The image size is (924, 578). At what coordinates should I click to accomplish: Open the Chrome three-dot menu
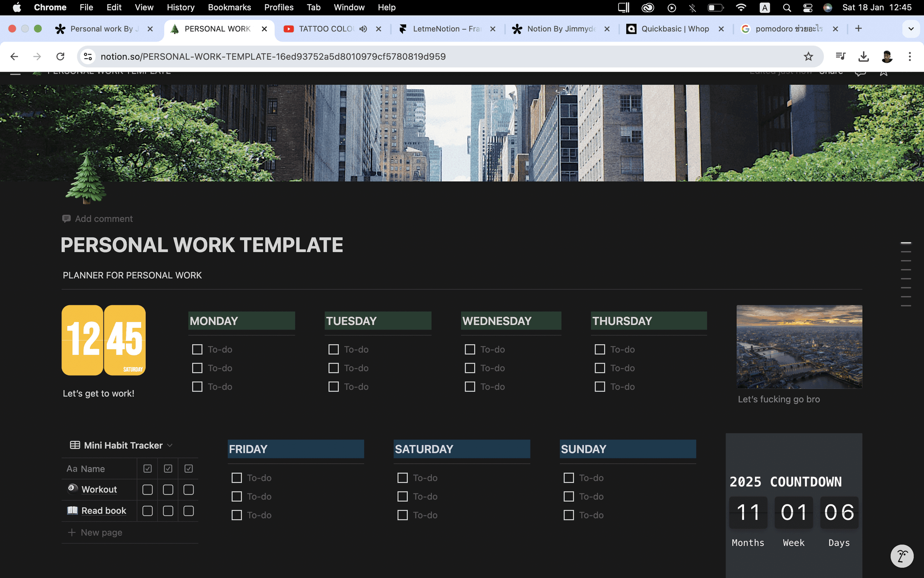(910, 56)
